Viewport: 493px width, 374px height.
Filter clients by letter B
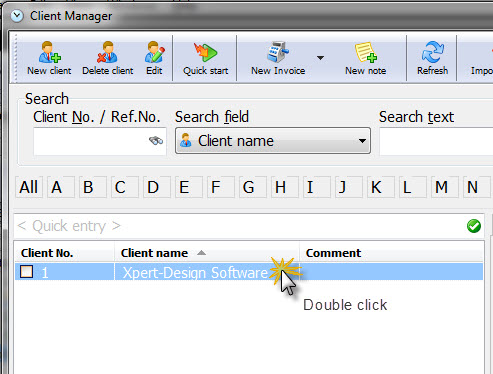(x=93, y=187)
